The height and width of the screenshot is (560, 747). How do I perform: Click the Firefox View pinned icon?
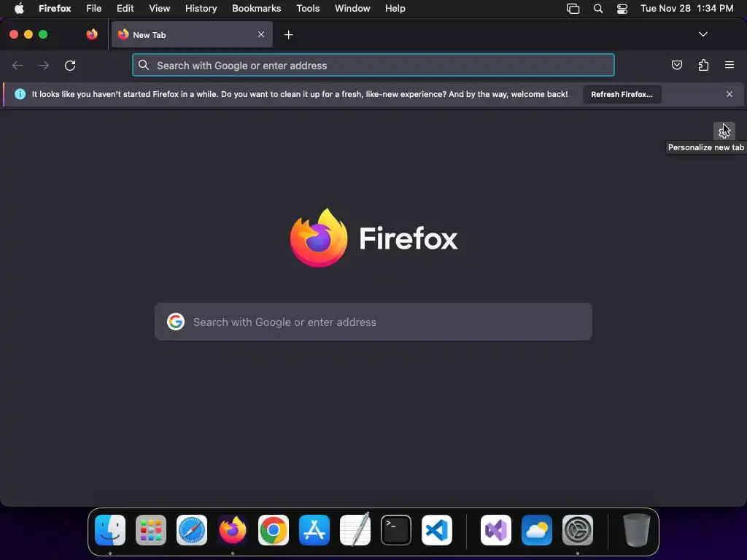(92, 34)
